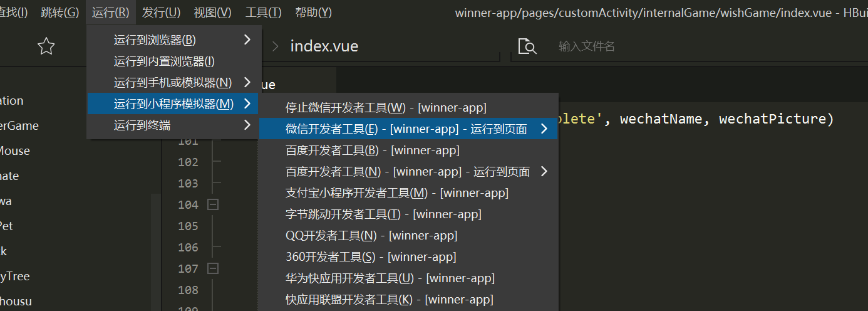Open the 发行(U) menu

[161, 13]
